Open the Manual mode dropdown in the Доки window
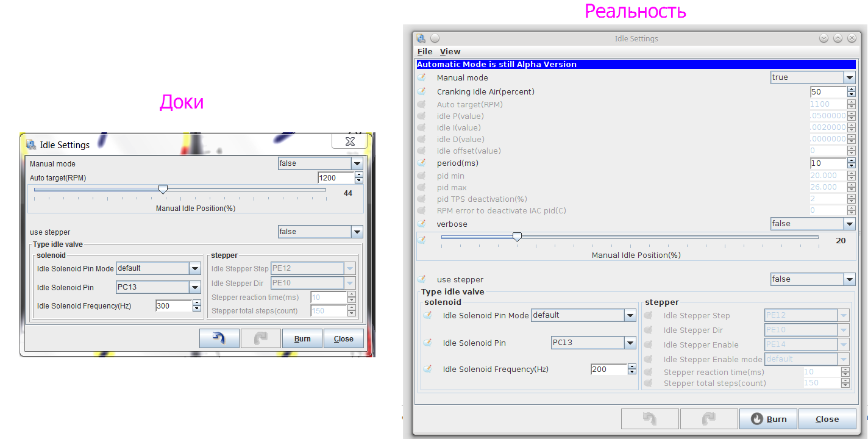Viewport: 868px width, 439px height. (320, 163)
